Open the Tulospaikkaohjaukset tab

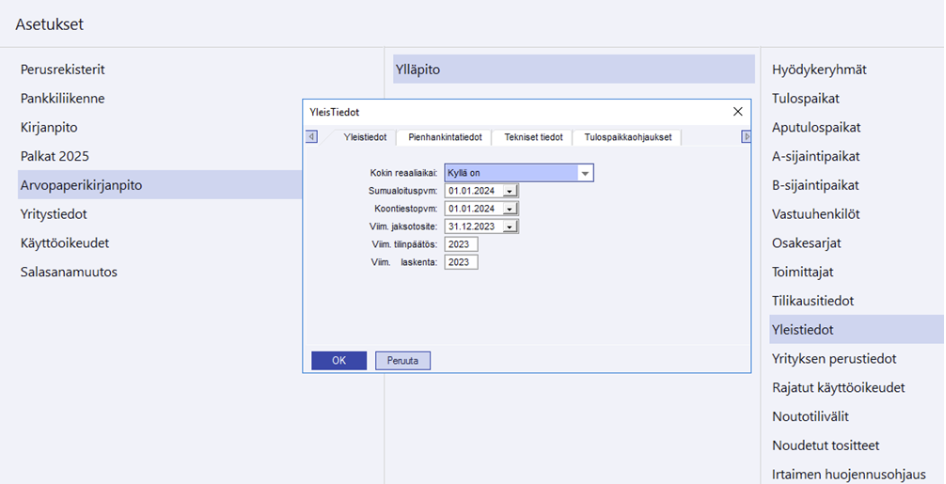(x=628, y=137)
